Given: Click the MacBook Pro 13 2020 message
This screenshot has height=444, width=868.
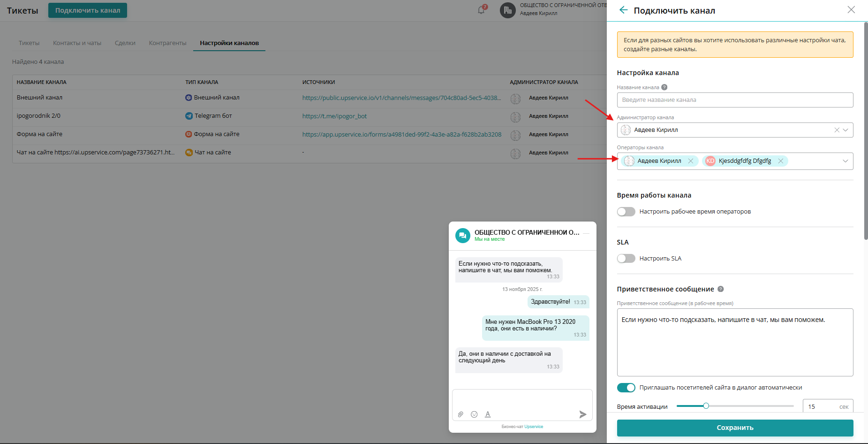Looking at the screenshot, I should [536, 328].
